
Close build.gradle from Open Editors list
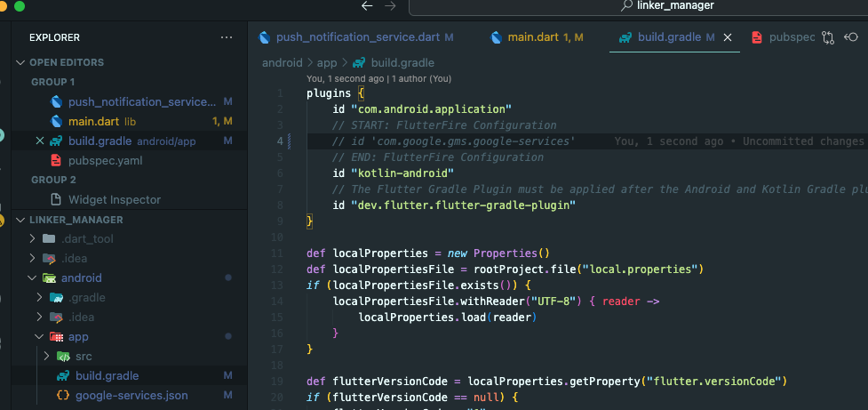point(39,141)
